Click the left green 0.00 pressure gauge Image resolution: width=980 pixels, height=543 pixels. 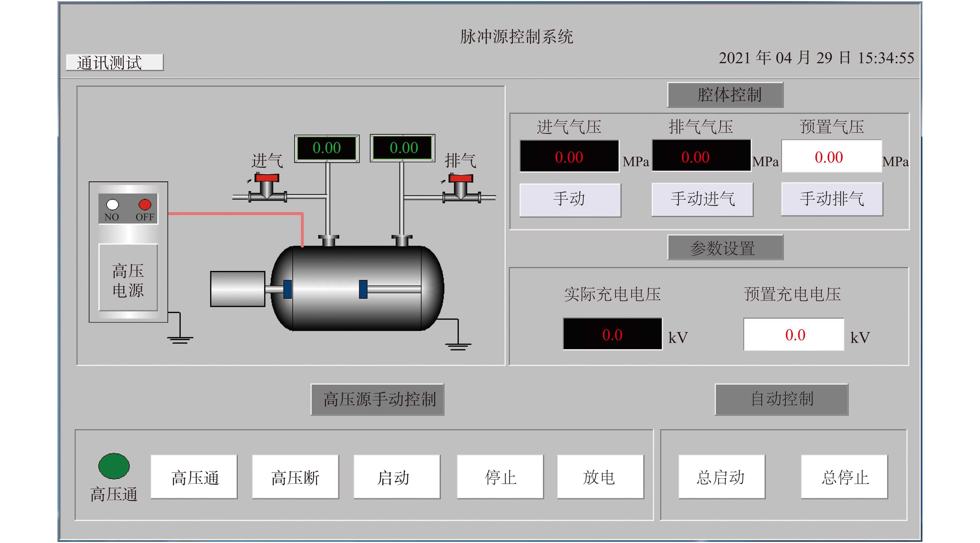327,148
